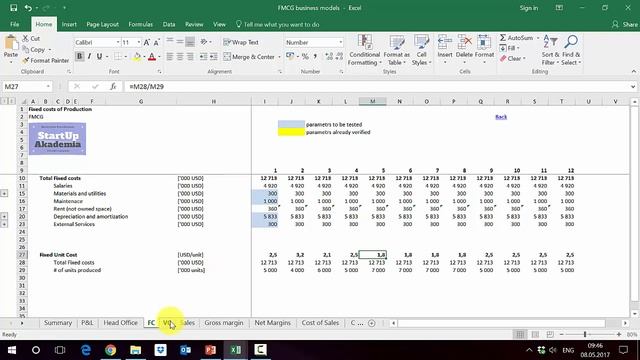
Task: Toggle Underline formatting
Action: (x=99, y=56)
